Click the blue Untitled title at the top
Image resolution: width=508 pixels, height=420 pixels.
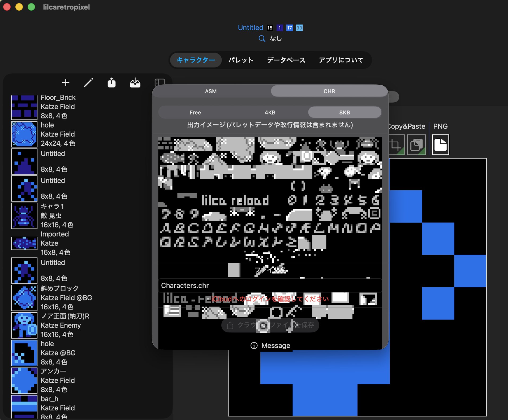(x=251, y=28)
